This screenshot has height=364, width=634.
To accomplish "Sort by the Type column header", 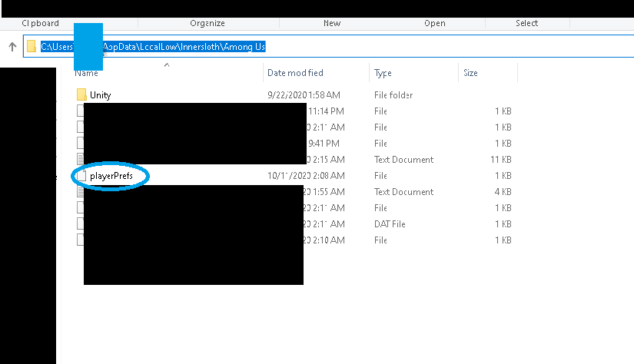I will [x=383, y=73].
